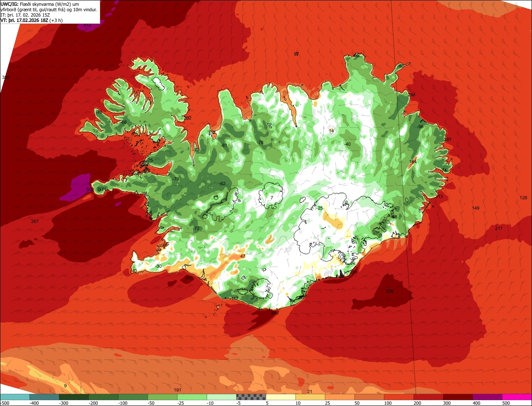Click the 313 value on the southeast coast
This screenshot has height=406, width=532.
click(439, 197)
